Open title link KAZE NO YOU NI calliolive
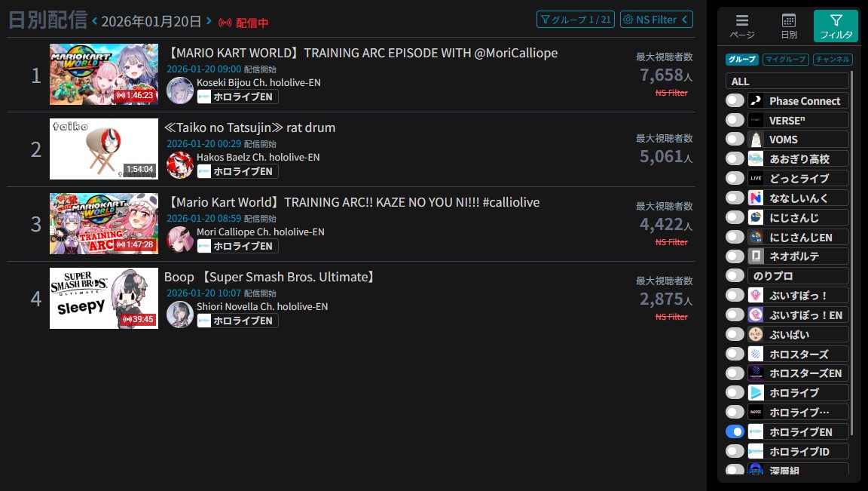Viewport: 868px width, 491px height. coord(353,202)
